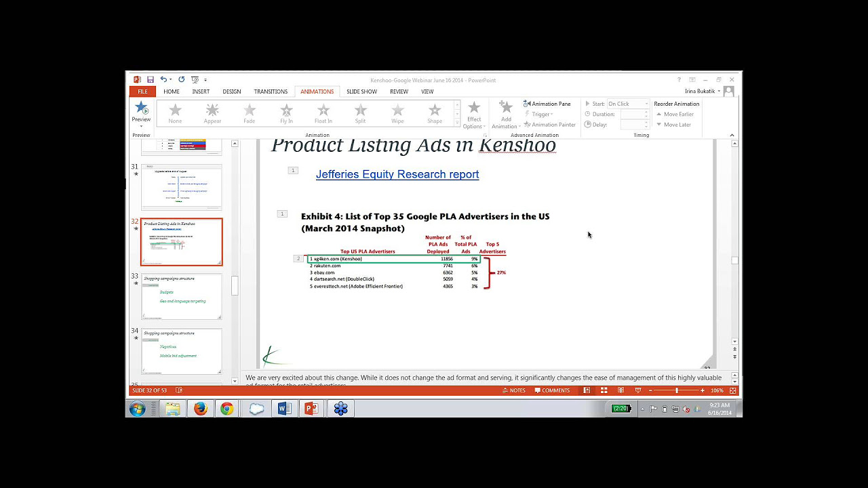Select slide 33 Shopping campaigns structure thumbnail
The width and height of the screenshot is (868, 488).
pos(181,296)
